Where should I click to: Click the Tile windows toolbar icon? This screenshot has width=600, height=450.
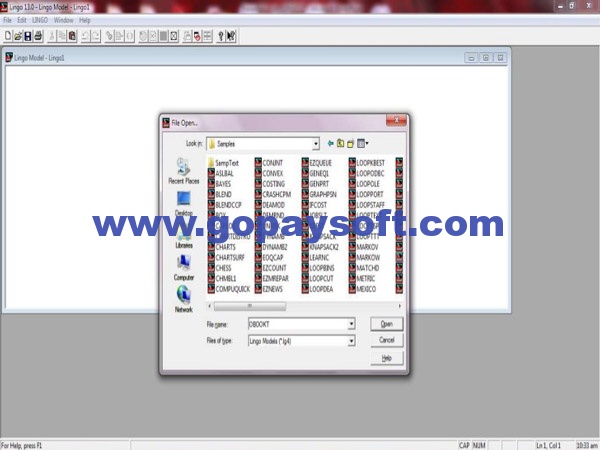pos(207,36)
